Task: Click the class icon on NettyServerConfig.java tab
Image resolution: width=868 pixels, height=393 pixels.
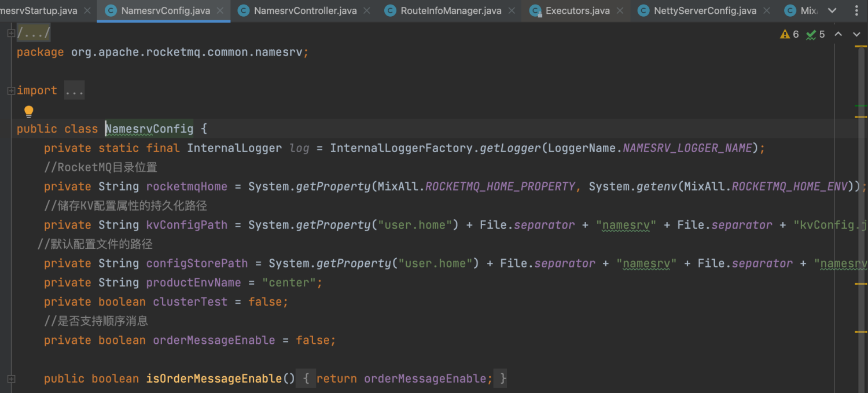Action: point(643,10)
